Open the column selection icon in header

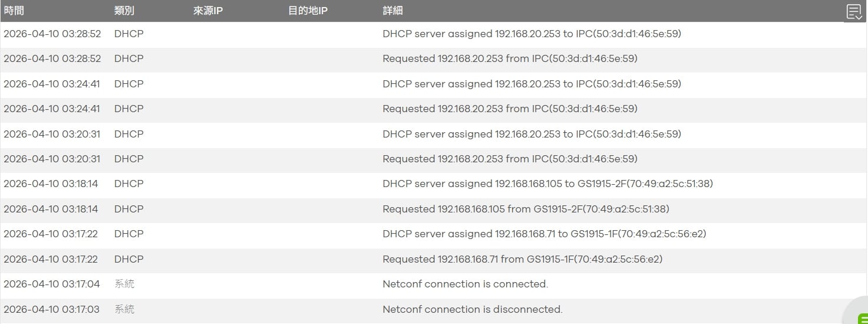(x=854, y=12)
